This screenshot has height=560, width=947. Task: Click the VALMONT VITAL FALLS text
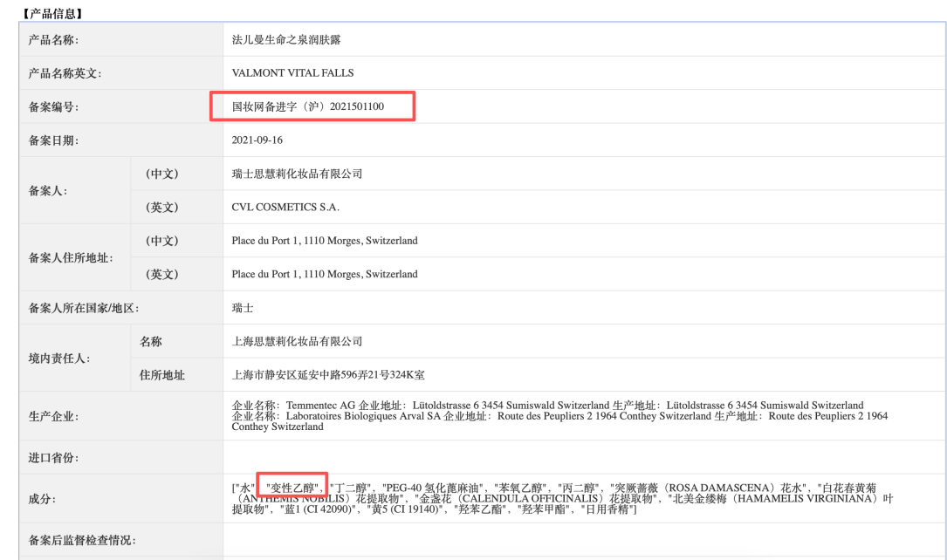(x=292, y=73)
